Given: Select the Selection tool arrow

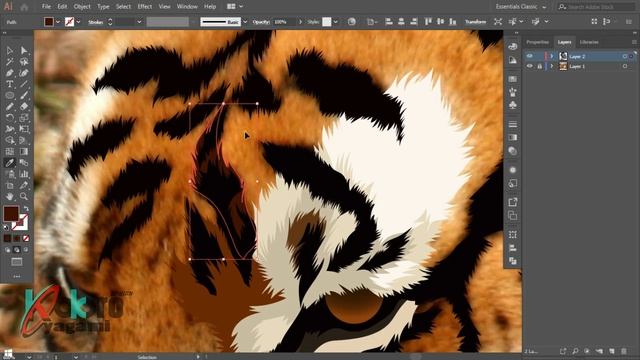Looking at the screenshot, I should [9, 51].
